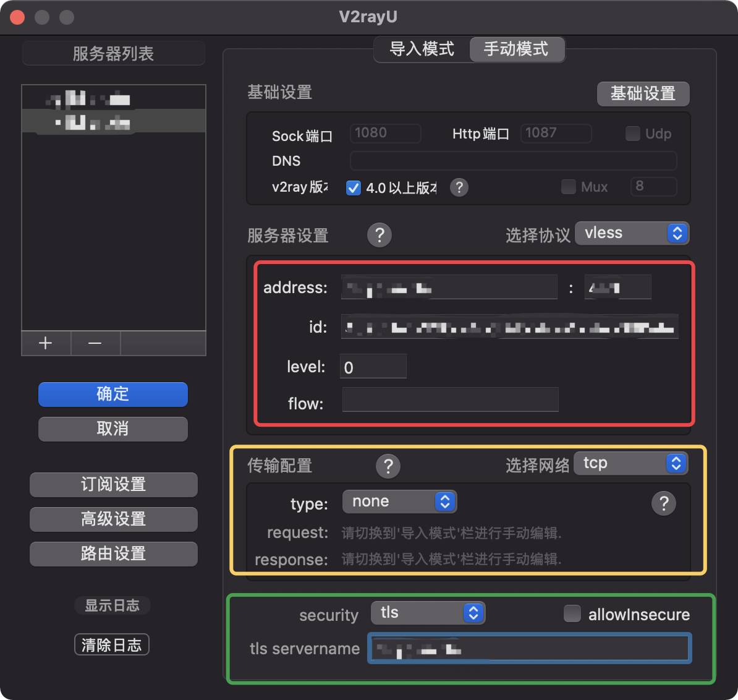Screen dimensions: 738x700
Task: Select the 手动模式 tab
Action: tap(517, 49)
